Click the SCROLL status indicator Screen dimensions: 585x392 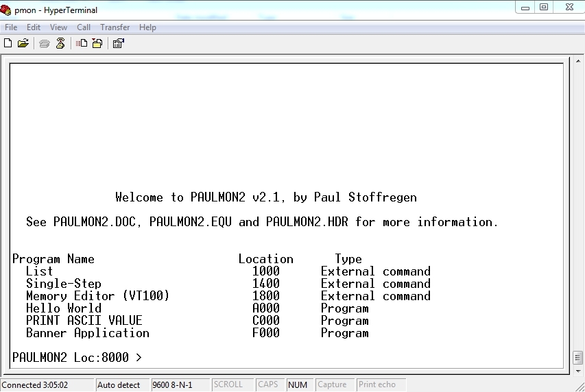coord(232,384)
